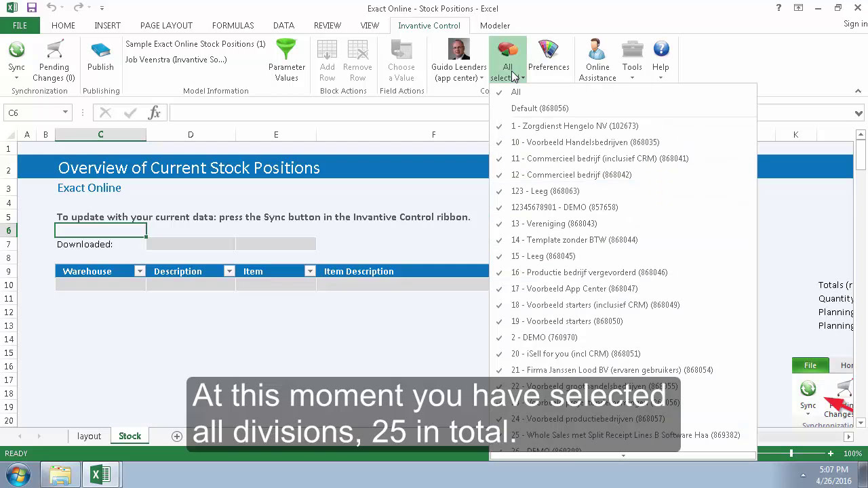Toggle division 123 - Leeg (868063)
Image resolution: width=868 pixels, height=488 pixels.
click(x=623, y=191)
